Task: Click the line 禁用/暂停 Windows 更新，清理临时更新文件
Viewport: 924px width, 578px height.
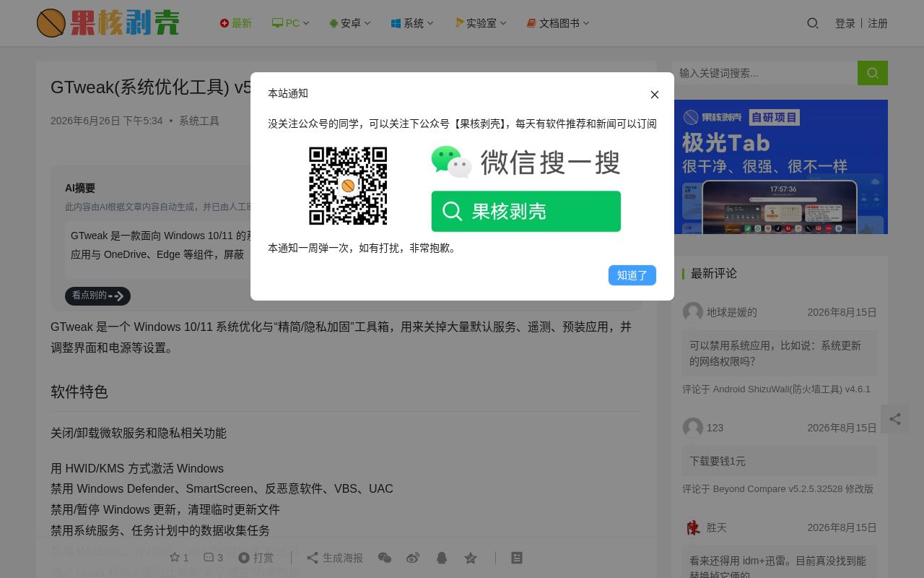Action: coord(165,509)
